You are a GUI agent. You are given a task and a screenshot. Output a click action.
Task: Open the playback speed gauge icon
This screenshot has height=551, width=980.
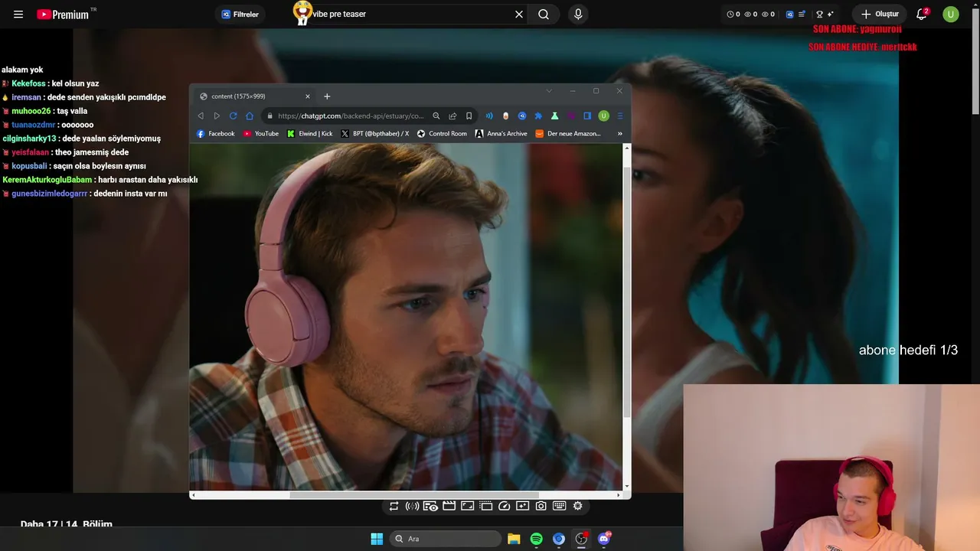click(x=504, y=506)
